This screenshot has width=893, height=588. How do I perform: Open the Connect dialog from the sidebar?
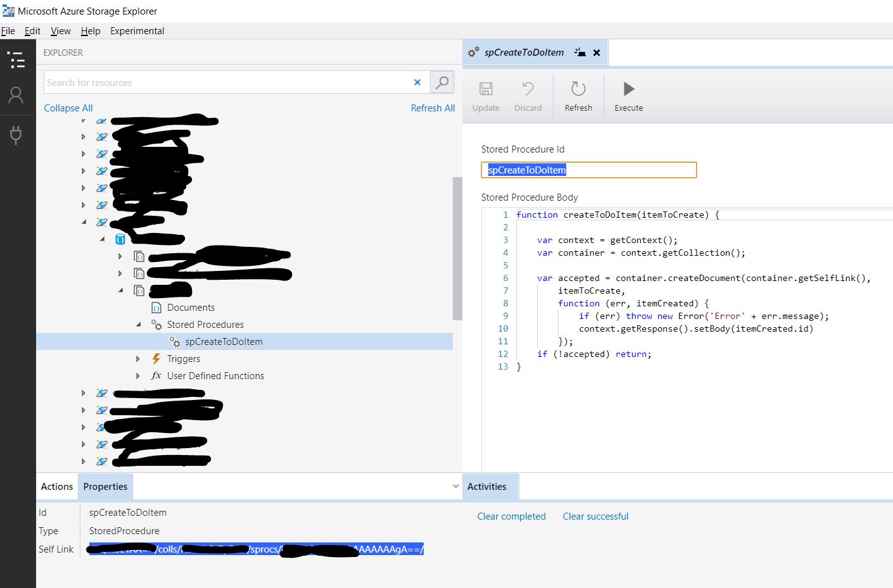(17, 134)
